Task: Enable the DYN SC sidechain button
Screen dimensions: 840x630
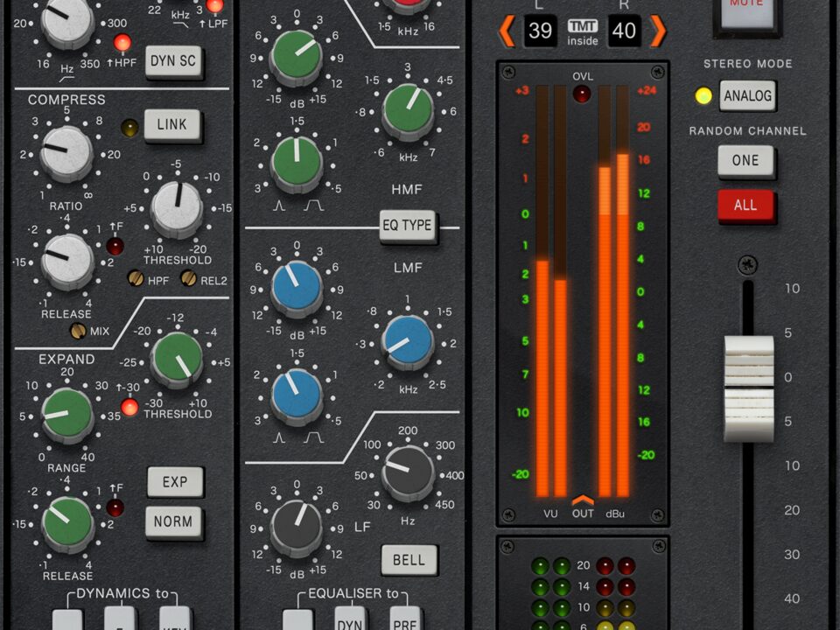Action: [172, 62]
